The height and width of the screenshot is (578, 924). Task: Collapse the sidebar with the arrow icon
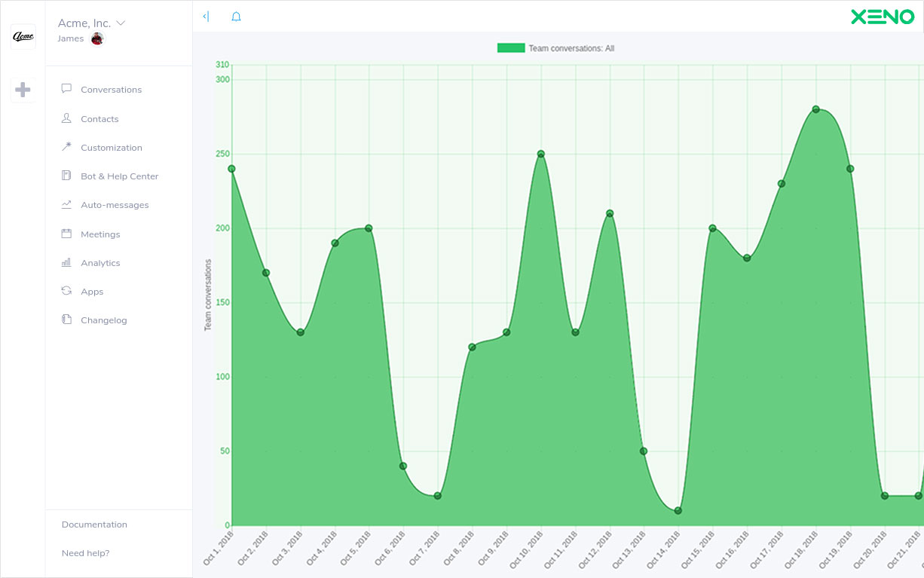[206, 17]
